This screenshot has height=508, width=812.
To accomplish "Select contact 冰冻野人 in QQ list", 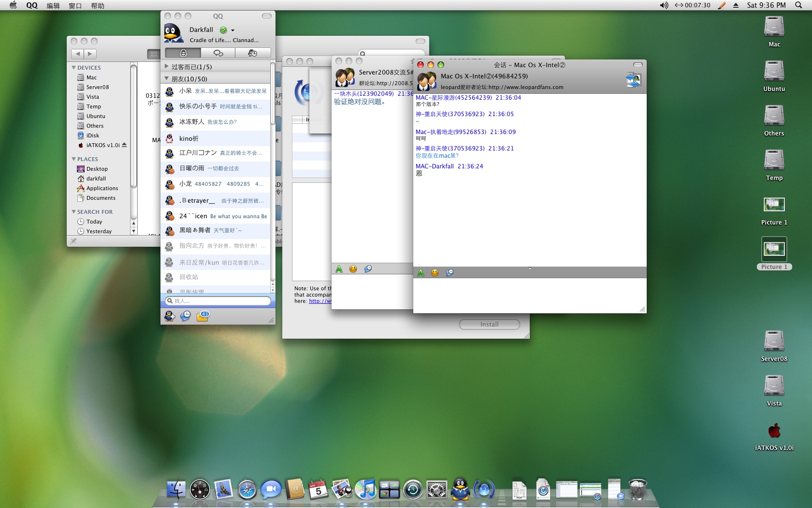I will (x=216, y=122).
